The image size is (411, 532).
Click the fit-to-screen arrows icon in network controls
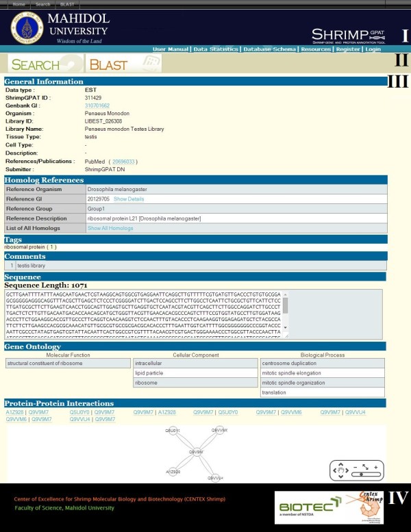pos(366,466)
